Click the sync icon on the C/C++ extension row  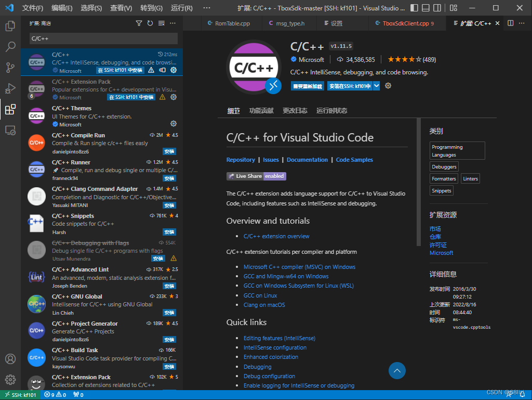pos(163,70)
